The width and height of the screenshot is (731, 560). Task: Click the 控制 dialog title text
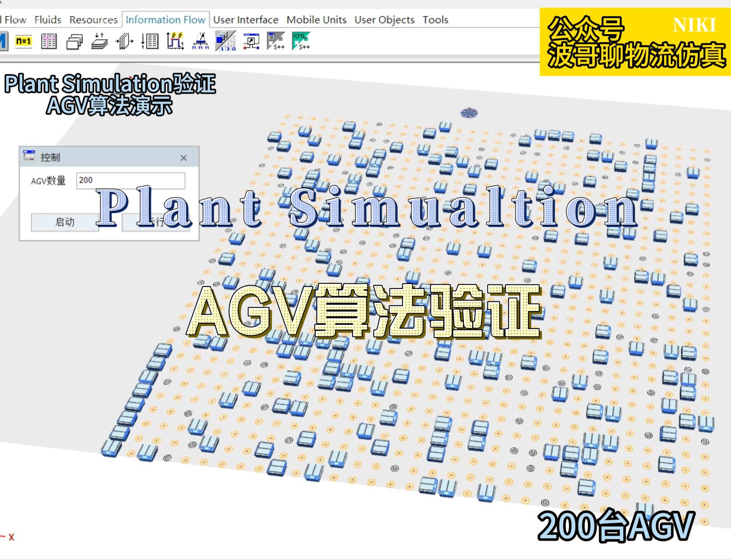point(50,157)
